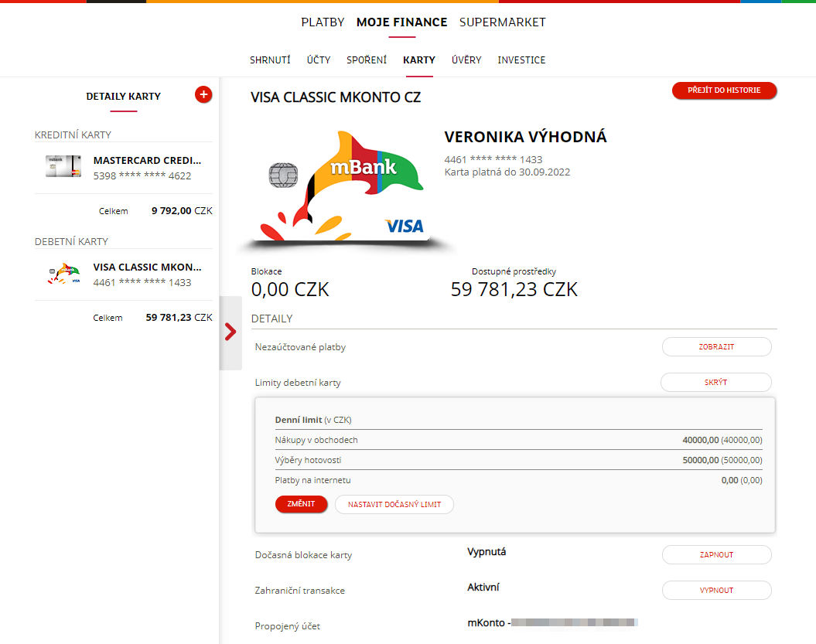
Task: Click the red plus add-card icon
Action: pos(203,94)
